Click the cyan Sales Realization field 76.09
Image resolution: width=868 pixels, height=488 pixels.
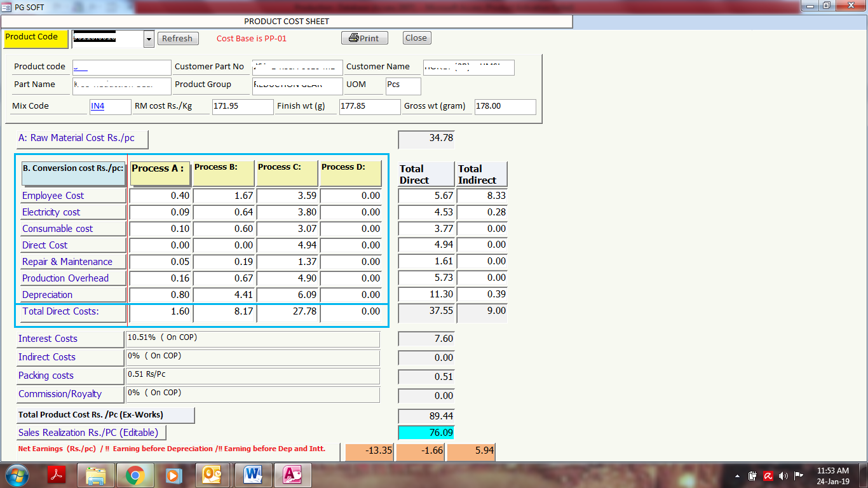[426, 433]
